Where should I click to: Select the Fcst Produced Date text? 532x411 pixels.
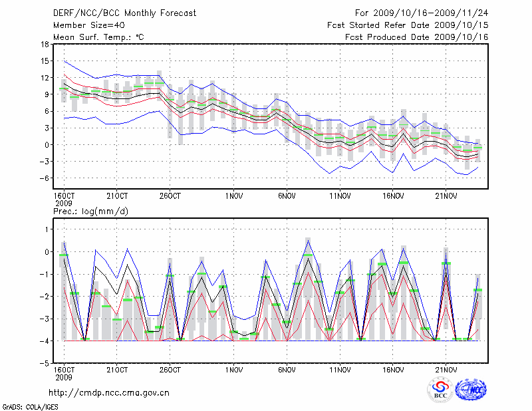point(416,37)
